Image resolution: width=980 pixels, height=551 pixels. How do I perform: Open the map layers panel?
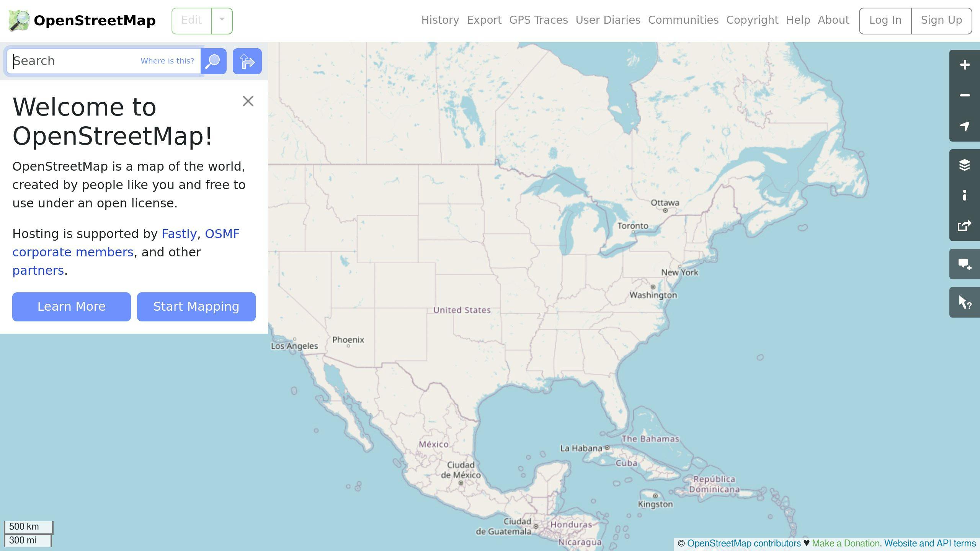[x=964, y=165]
